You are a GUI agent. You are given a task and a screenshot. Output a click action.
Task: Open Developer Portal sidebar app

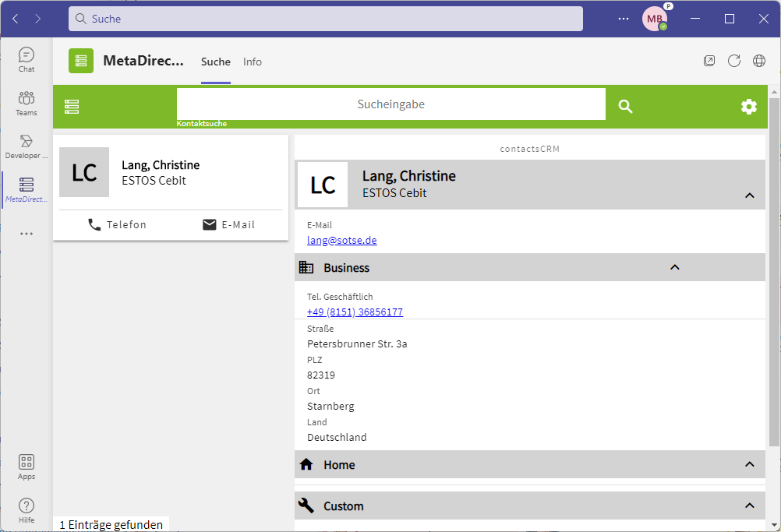point(27,146)
